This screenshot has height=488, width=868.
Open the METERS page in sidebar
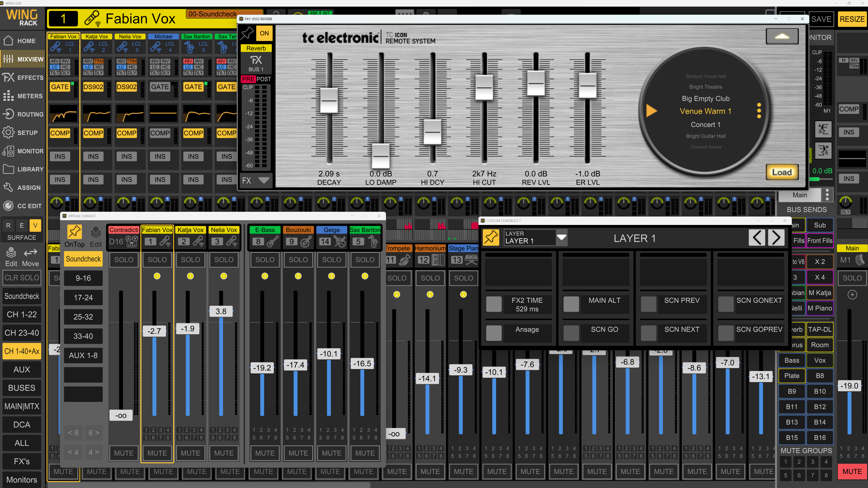(x=22, y=96)
